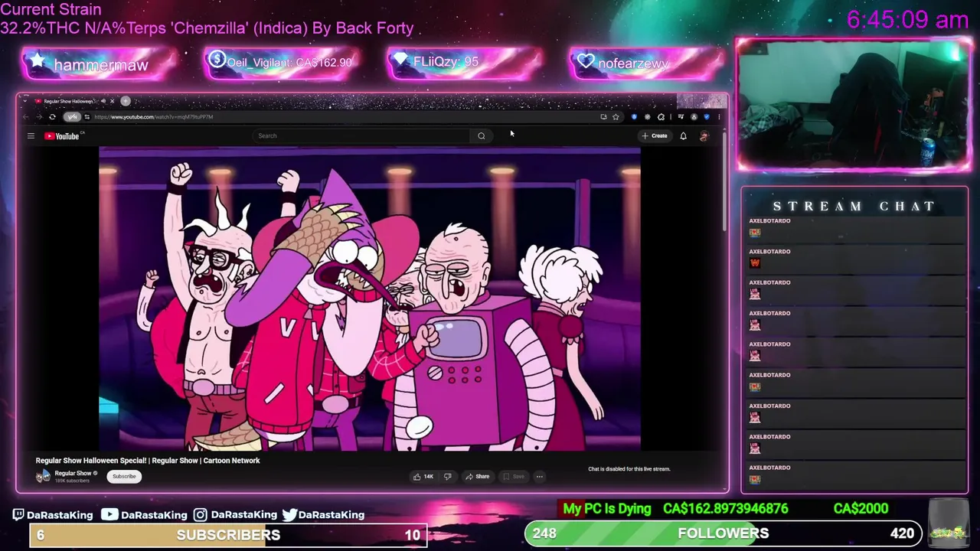Click 'Chat is disabled for this live stream'
The image size is (980, 551).
coord(629,469)
